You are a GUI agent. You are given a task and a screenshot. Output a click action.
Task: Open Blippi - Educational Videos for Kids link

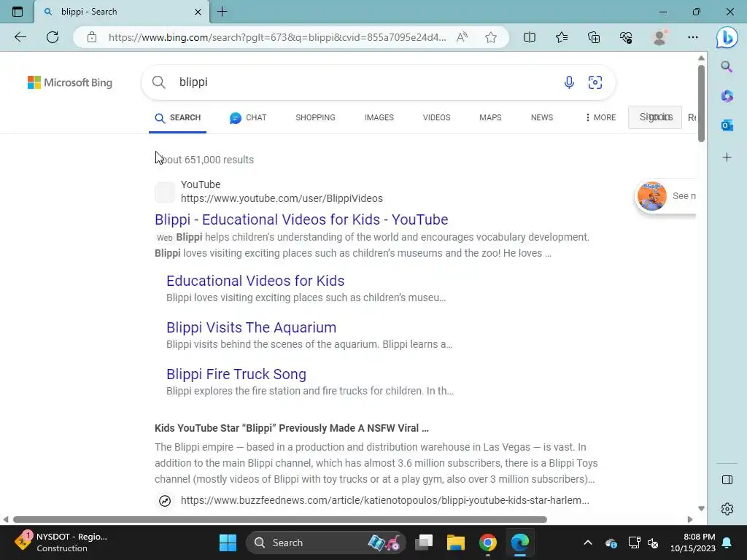[x=301, y=219]
